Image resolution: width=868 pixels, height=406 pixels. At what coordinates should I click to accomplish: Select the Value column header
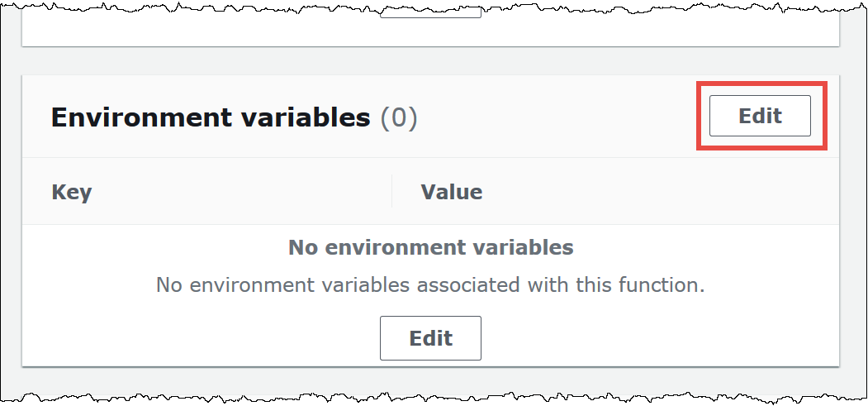pyautogui.click(x=451, y=192)
